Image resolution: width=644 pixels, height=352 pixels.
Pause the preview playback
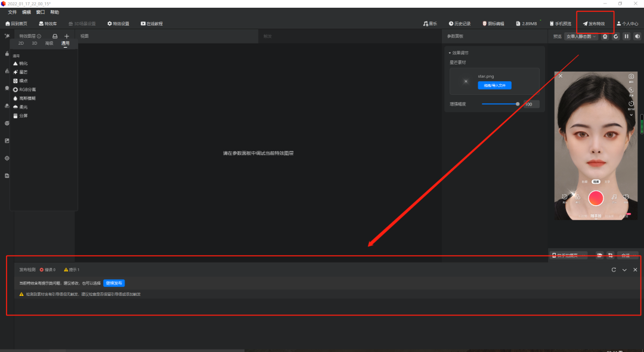[x=626, y=36]
